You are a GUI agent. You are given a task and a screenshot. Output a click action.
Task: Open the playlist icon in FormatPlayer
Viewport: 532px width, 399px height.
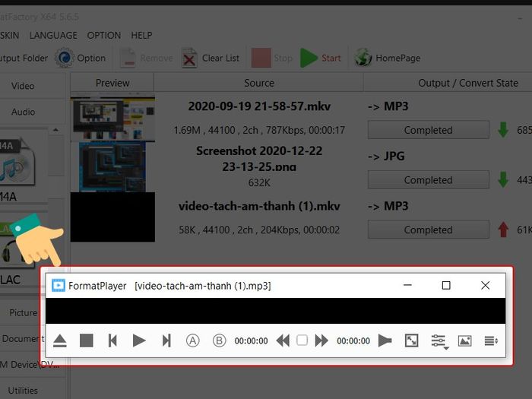491,340
